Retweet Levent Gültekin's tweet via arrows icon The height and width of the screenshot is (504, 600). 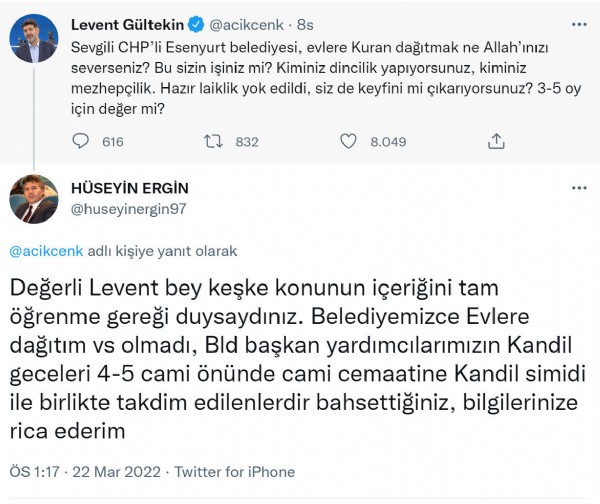tap(213, 142)
